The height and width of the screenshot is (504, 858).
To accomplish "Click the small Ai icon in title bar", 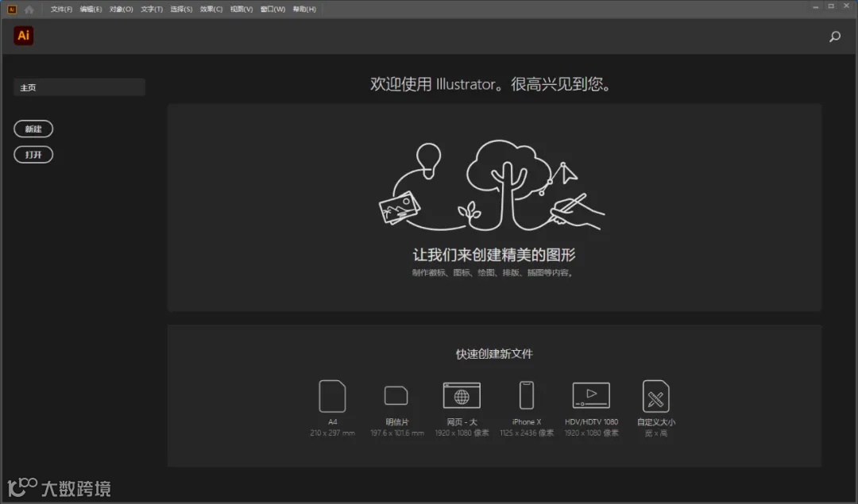I will [12, 10].
